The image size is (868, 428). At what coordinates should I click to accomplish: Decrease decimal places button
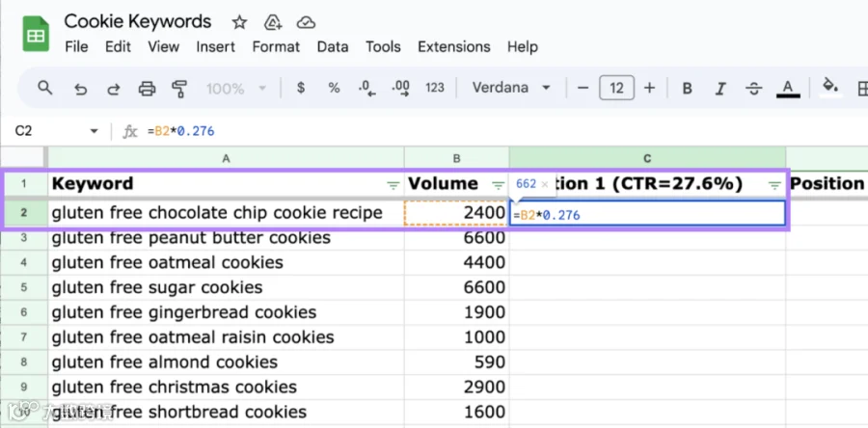367,88
